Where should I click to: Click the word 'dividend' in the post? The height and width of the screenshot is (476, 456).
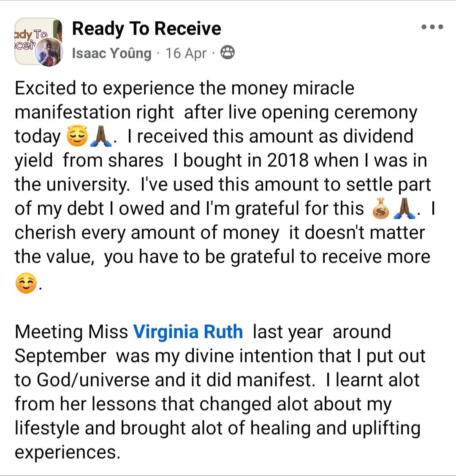tap(378, 136)
